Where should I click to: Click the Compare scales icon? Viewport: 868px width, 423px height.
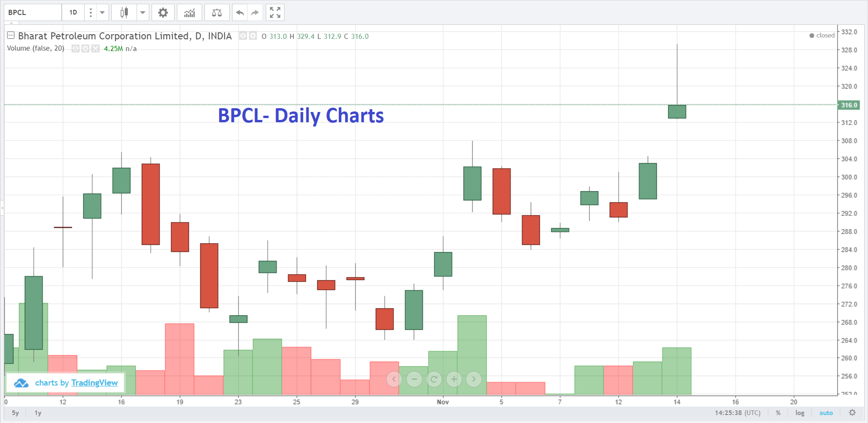pyautogui.click(x=217, y=13)
